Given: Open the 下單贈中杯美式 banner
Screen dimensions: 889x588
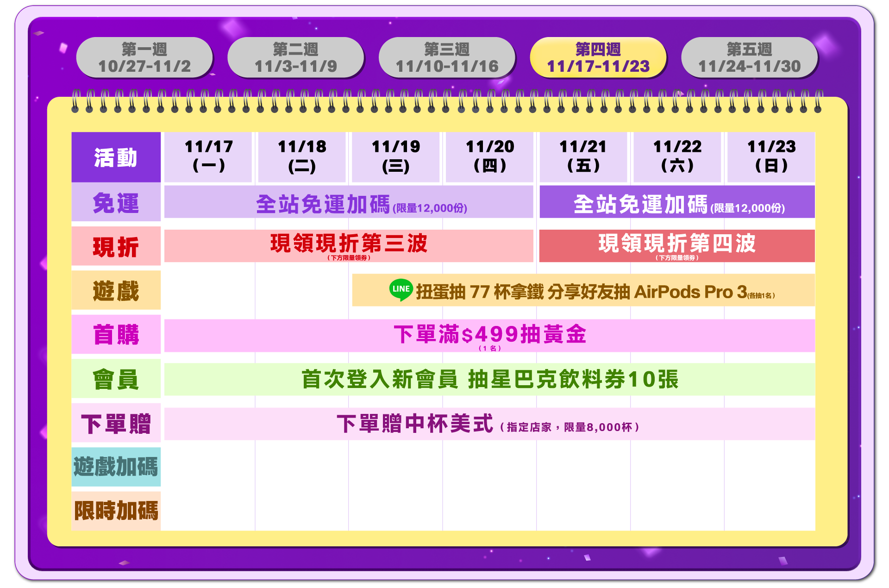Looking at the screenshot, I should tap(489, 424).
